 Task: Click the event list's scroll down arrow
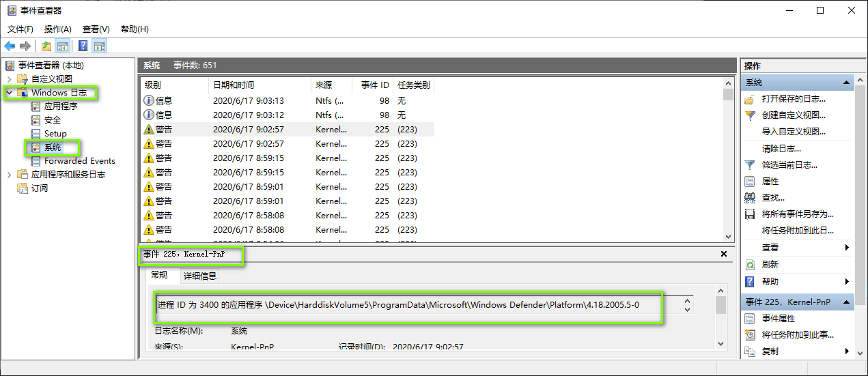[728, 236]
